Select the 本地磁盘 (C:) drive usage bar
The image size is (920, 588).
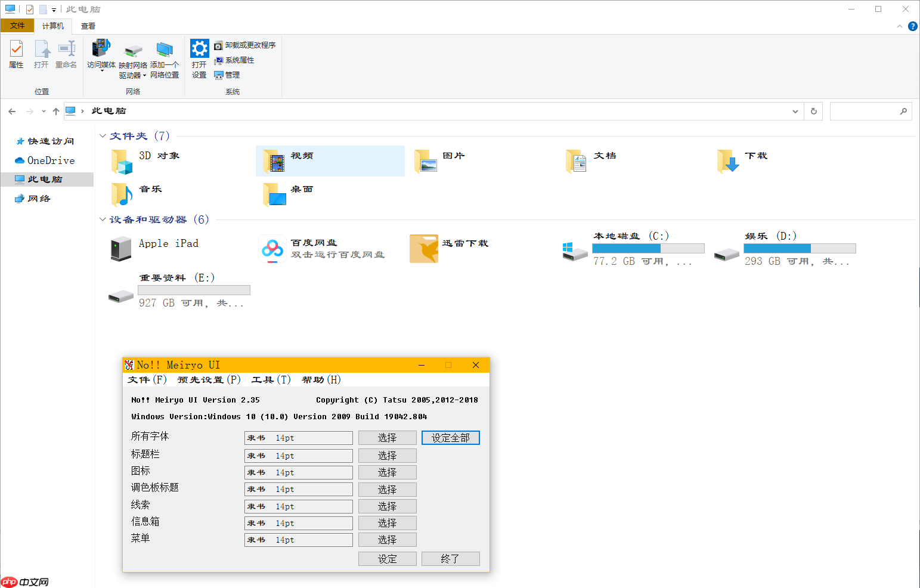[x=648, y=248]
